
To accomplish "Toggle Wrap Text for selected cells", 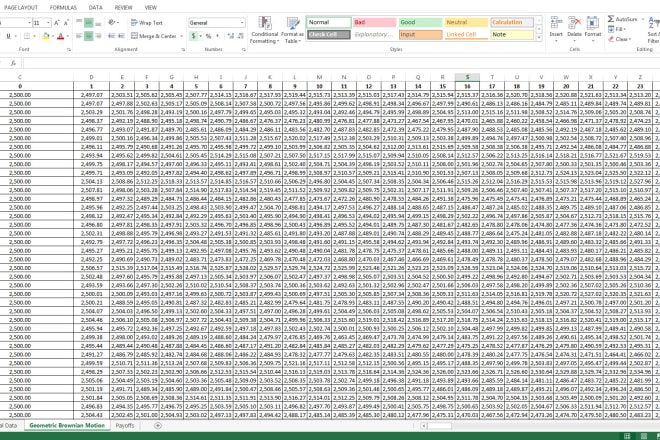I will pos(147,22).
